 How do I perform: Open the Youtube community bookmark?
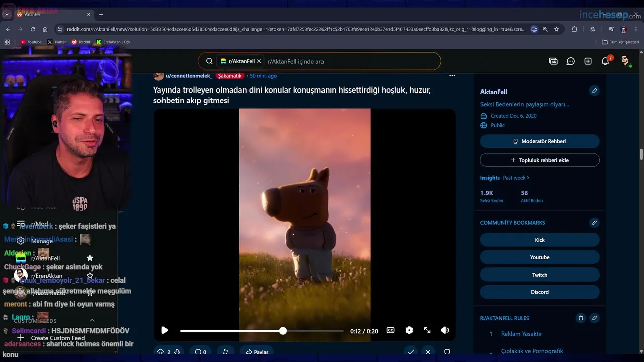coord(540,257)
